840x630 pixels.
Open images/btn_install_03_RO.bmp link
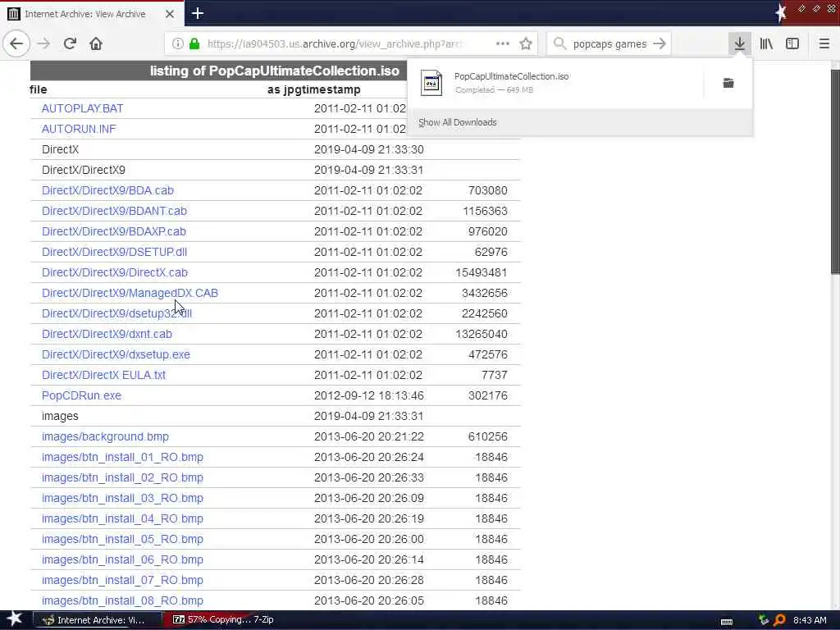(x=122, y=498)
